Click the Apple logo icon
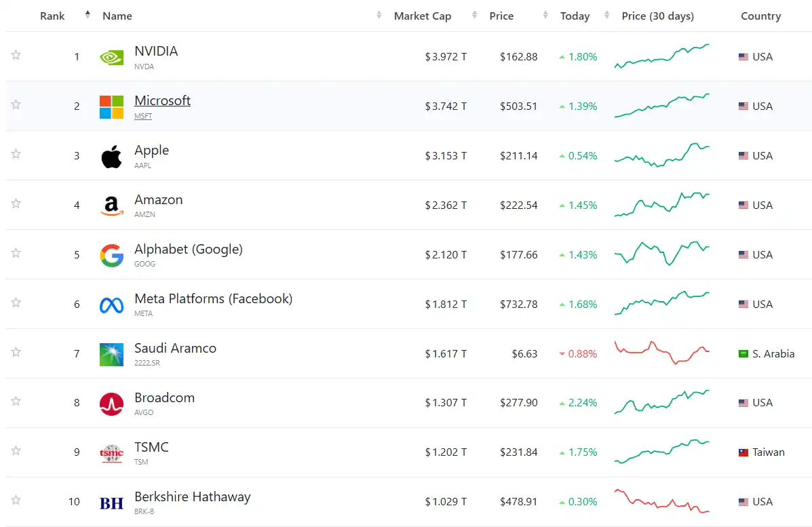 tap(111, 157)
